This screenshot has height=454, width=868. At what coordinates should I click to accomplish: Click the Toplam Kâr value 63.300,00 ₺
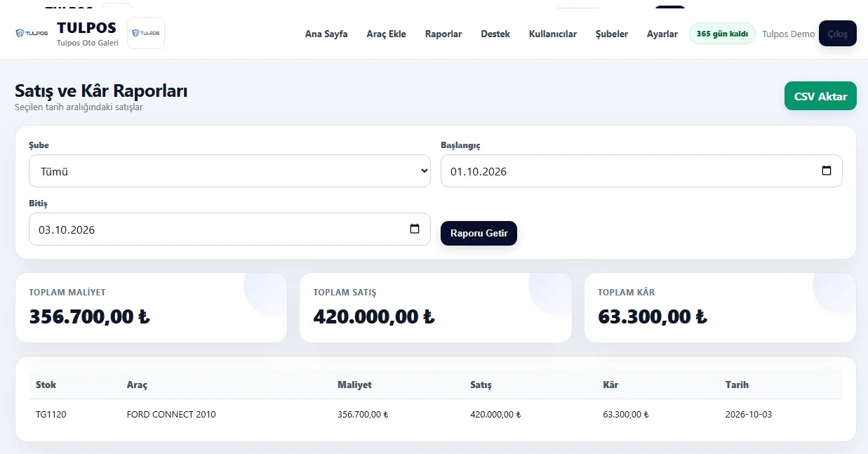pos(653,316)
